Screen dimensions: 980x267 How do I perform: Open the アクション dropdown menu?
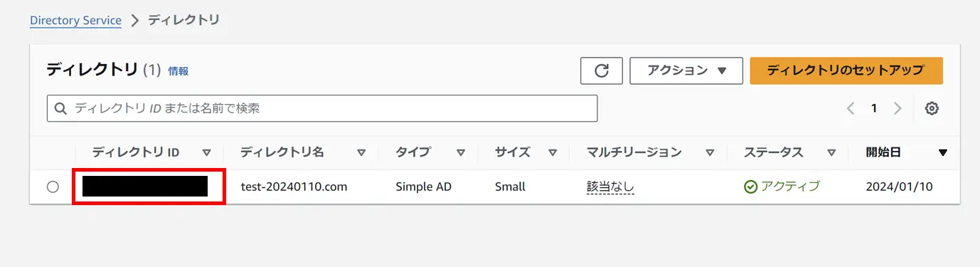686,70
